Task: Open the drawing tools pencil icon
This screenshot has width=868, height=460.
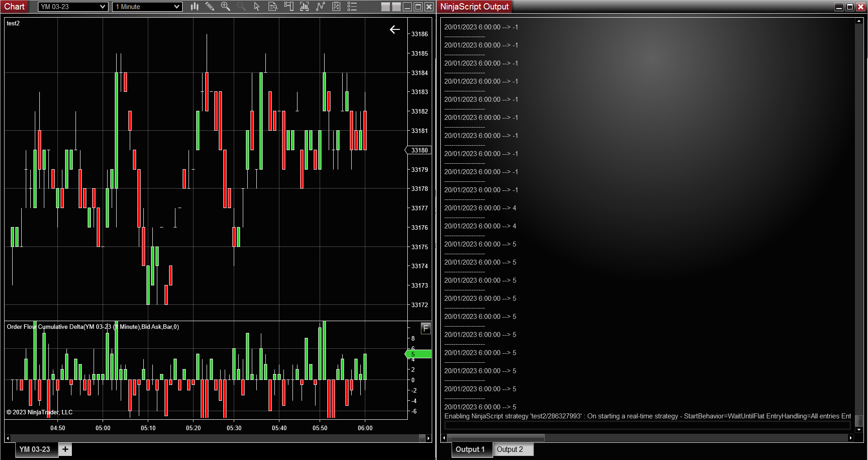Action: [210, 6]
